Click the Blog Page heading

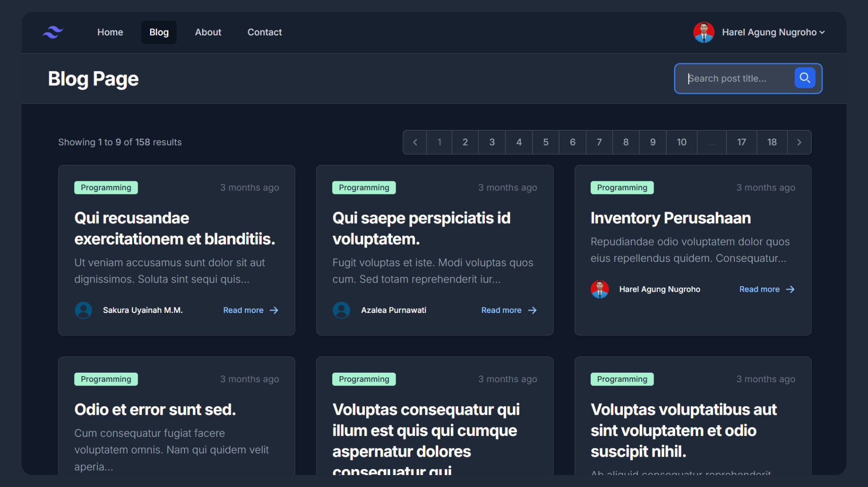pos(93,79)
